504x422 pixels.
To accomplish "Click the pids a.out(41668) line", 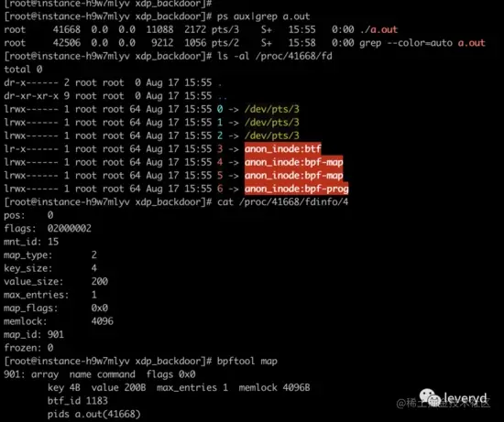I will 94,414.
